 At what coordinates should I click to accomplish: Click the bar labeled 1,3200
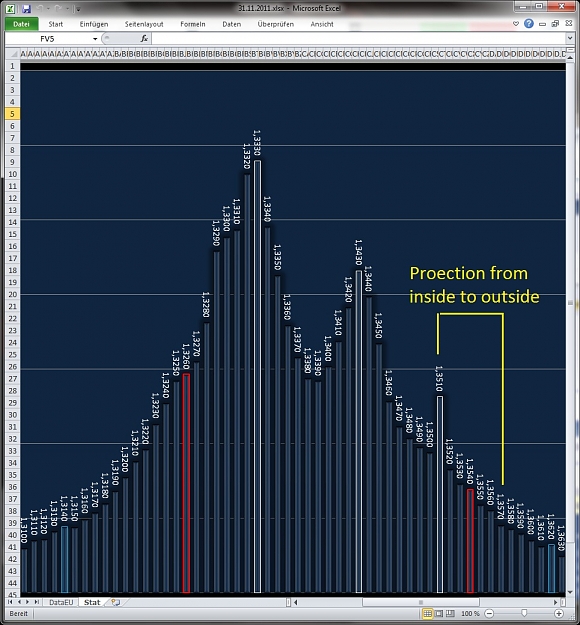click(125, 535)
